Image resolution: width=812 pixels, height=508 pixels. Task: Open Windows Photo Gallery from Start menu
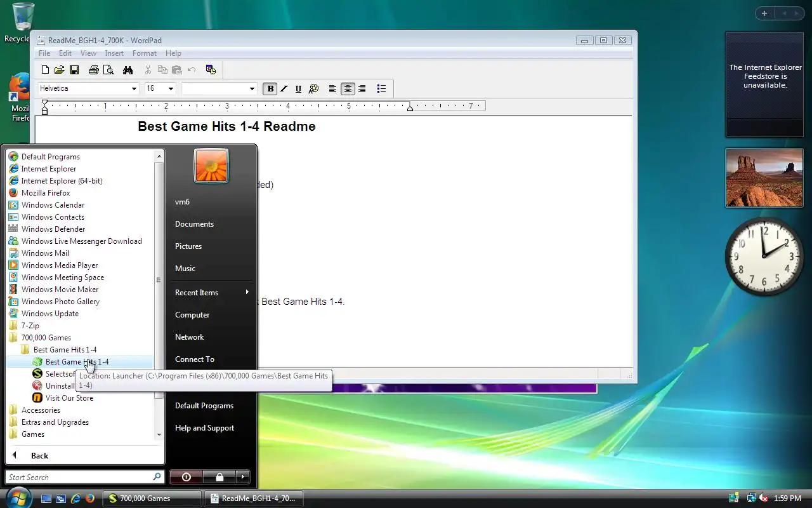pyautogui.click(x=81, y=302)
